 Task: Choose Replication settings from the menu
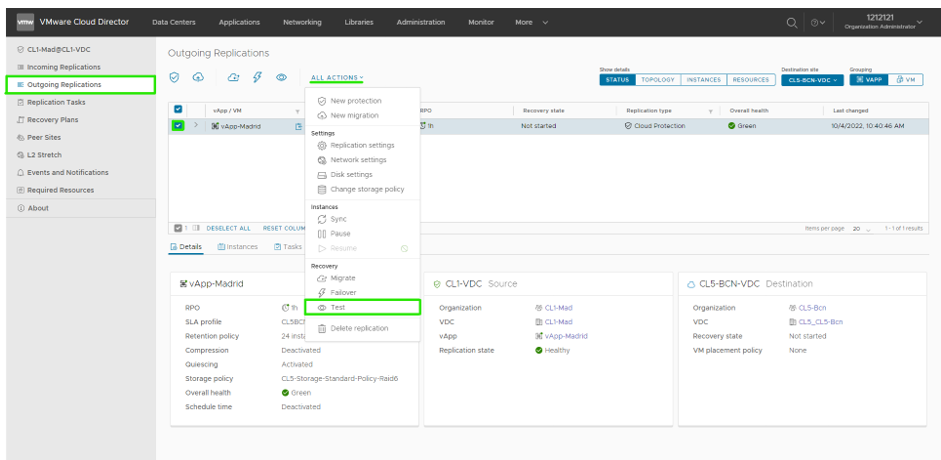click(362, 146)
